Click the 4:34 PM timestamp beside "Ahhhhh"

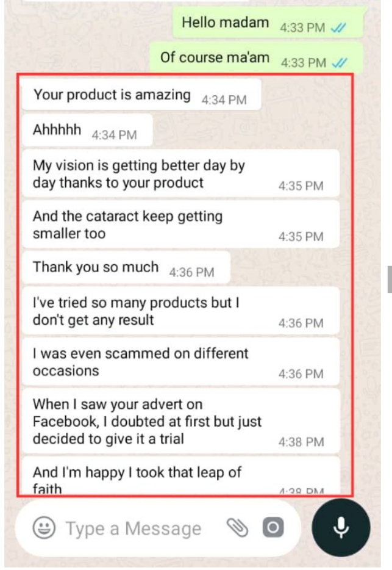pyautogui.click(x=114, y=135)
